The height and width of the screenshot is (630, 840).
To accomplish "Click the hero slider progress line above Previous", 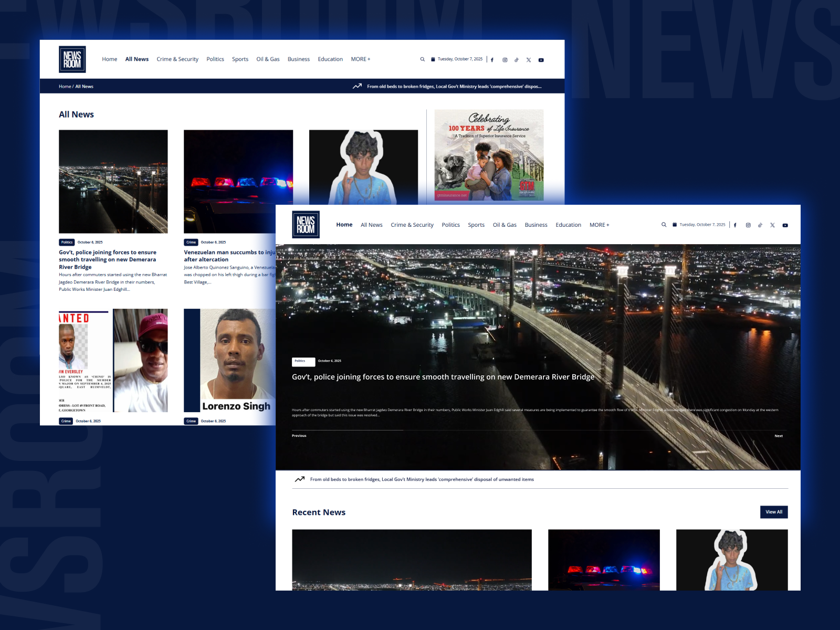I will 348,430.
